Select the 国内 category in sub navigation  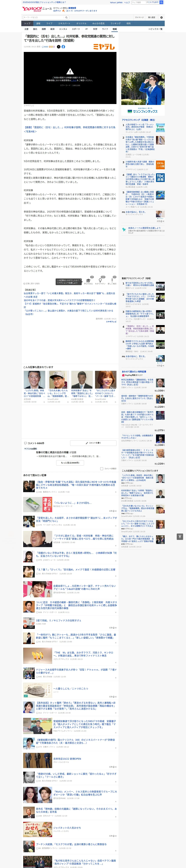point(35,29)
